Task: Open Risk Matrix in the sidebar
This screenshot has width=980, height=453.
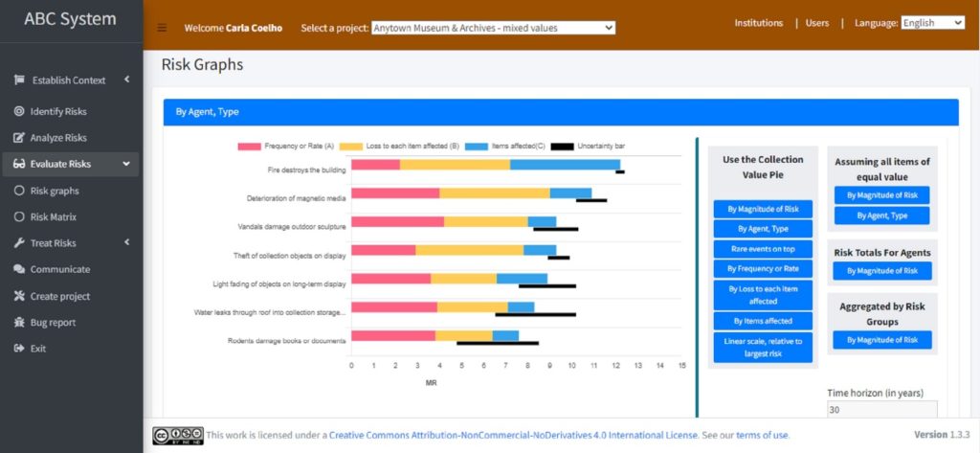Action: (54, 217)
